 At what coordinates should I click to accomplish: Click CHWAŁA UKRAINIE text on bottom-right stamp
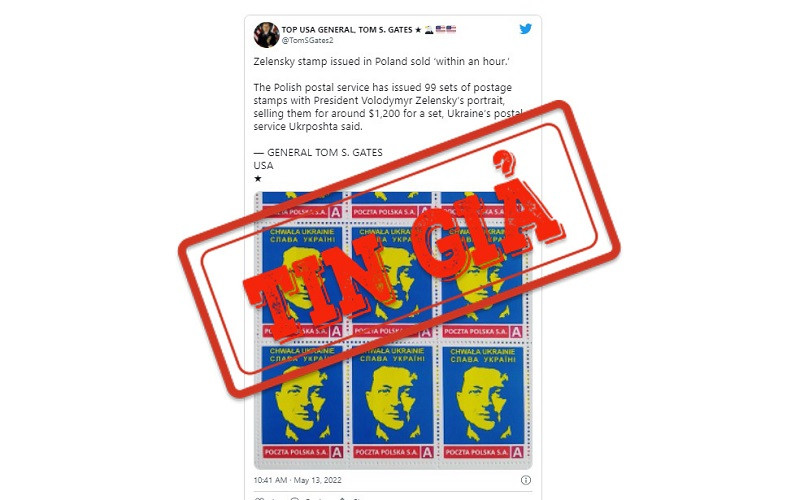(483, 352)
